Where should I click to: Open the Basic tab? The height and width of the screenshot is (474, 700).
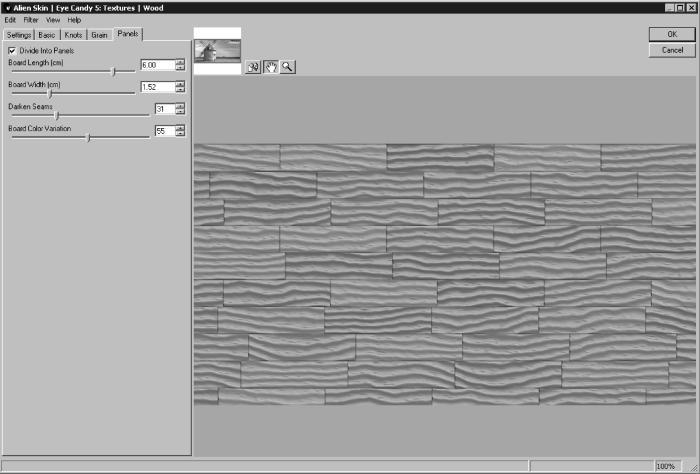point(47,35)
